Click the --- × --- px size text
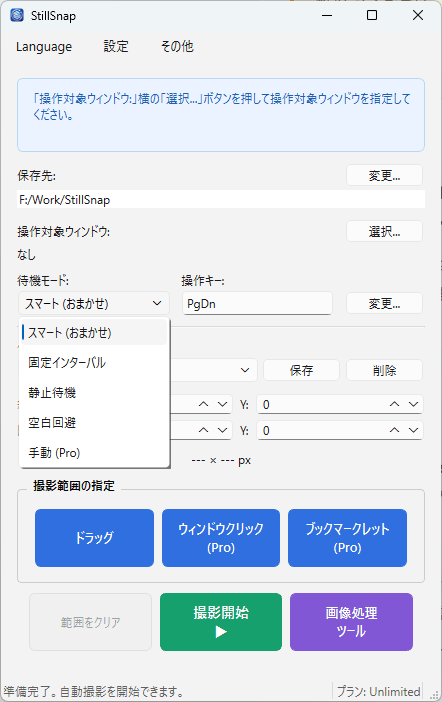This screenshot has height=702, width=442. tap(221, 460)
